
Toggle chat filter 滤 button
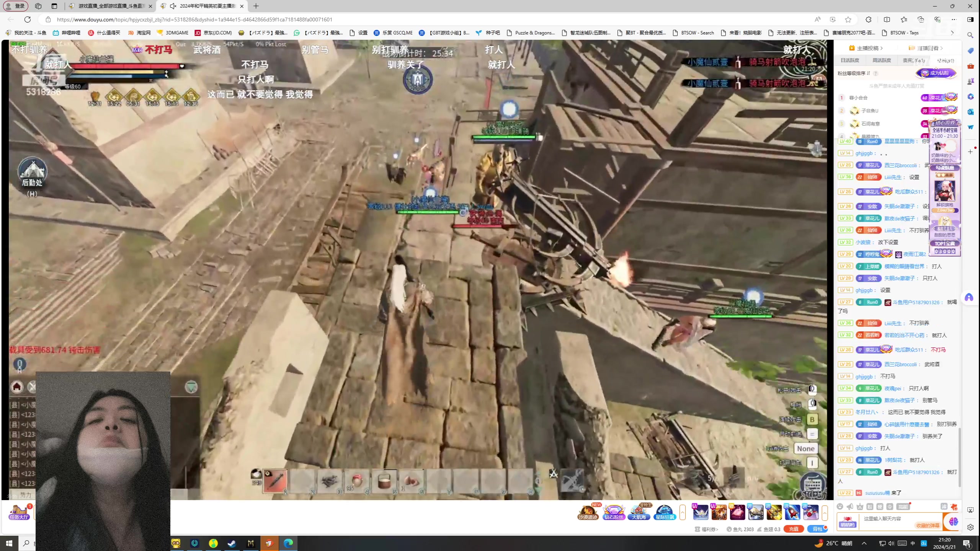[944, 507]
